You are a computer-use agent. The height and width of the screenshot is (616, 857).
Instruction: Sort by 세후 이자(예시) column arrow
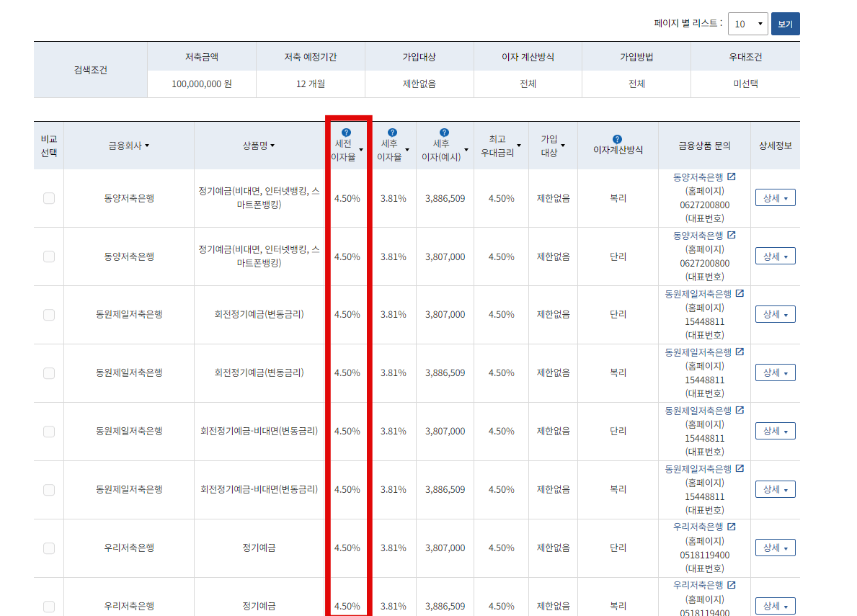pyautogui.click(x=466, y=150)
